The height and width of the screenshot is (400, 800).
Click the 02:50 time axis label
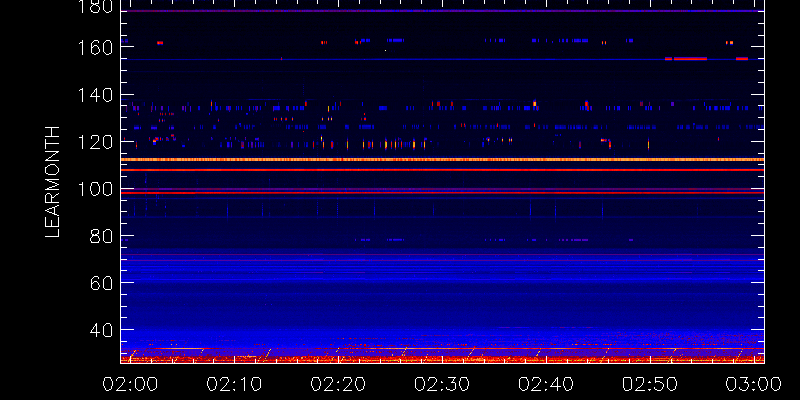click(650, 384)
